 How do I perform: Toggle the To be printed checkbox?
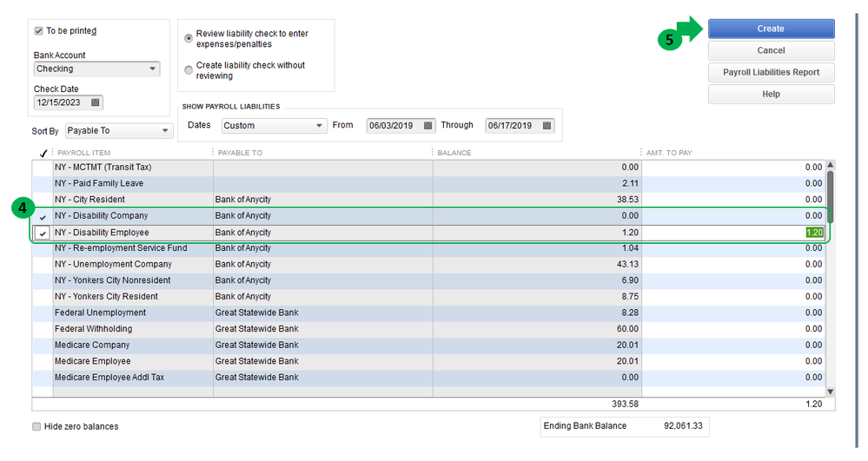38,31
